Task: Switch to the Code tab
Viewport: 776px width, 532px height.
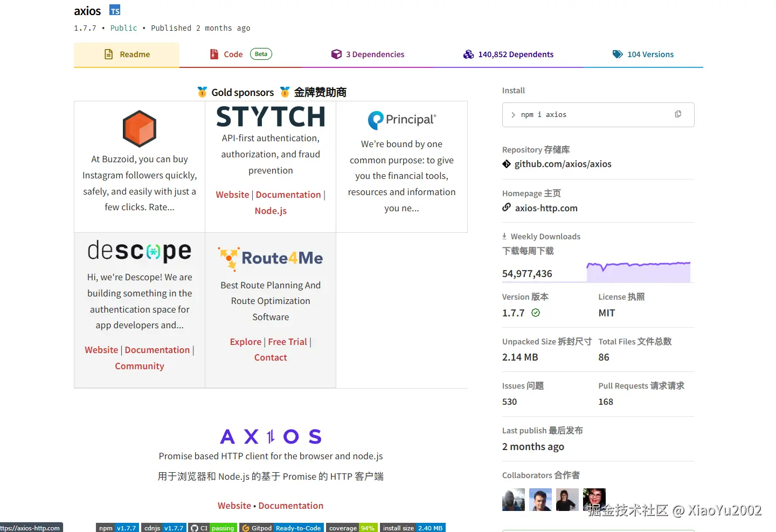Action: coord(240,54)
